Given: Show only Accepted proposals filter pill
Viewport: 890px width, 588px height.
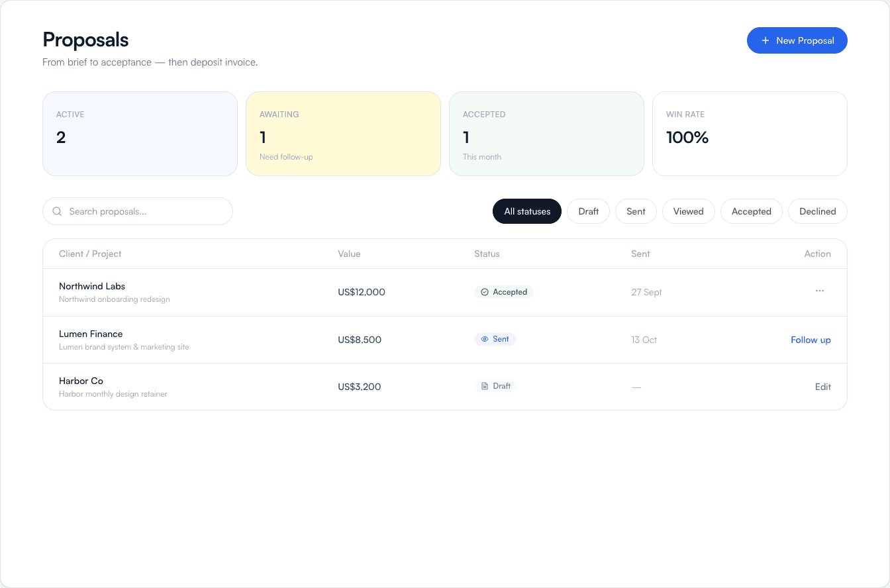Looking at the screenshot, I should pyautogui.click(x=752, y=211).
